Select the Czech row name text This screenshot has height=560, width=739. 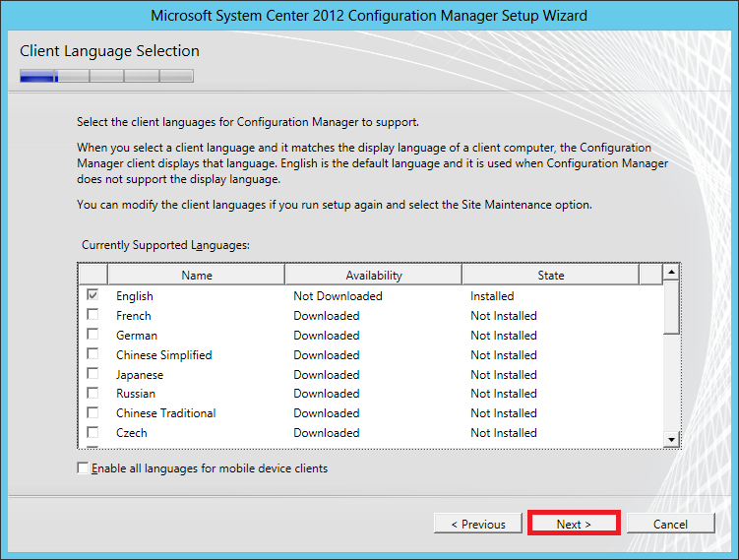point(132,433)
